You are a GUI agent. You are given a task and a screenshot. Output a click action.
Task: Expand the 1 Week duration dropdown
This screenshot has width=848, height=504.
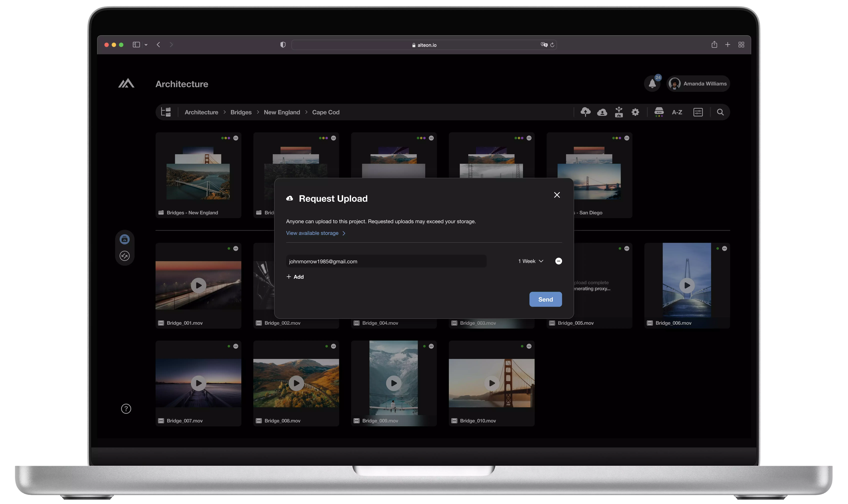[x=531, y=261]
